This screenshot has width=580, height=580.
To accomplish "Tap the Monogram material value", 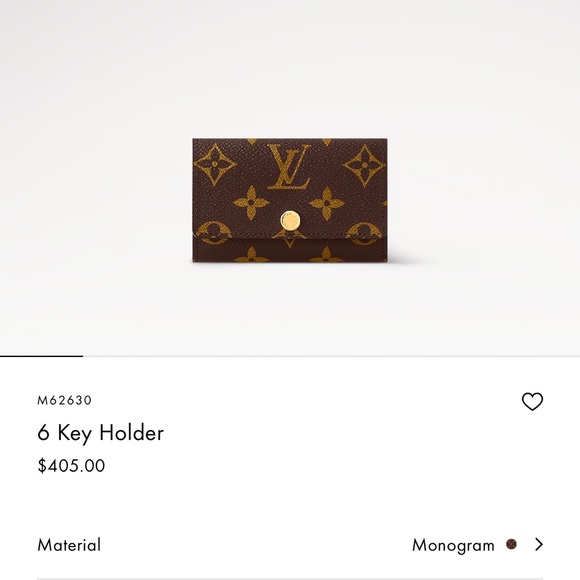I will pyautogui.click(x=453, y=545).
